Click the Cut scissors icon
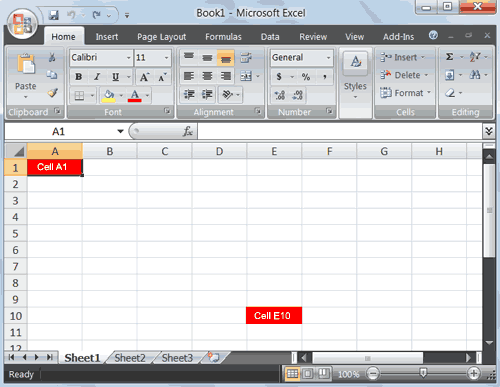 (52, 57)
